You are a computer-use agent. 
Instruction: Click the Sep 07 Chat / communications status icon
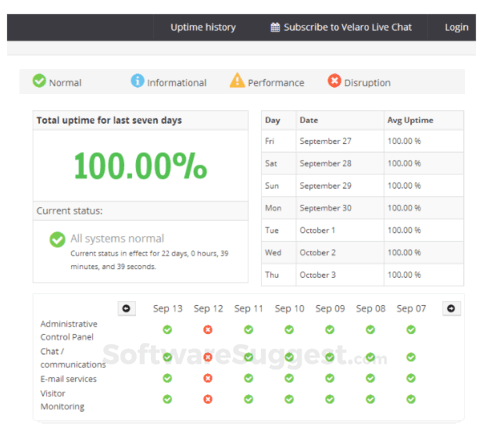tap(411, 357)
